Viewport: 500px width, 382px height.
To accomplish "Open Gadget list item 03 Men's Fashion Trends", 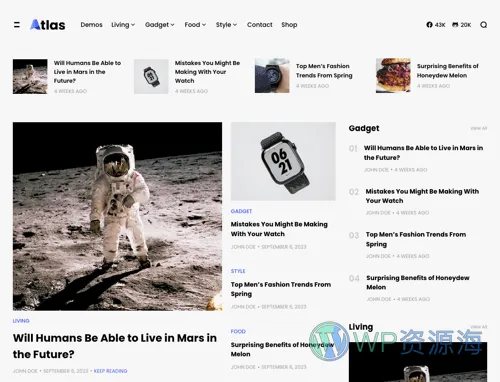I will coord(416,239).
